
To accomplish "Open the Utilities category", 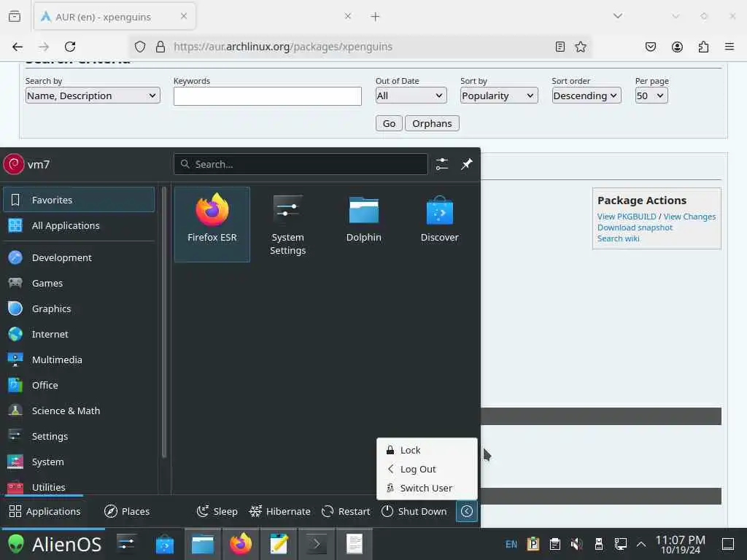I will 79,486.
